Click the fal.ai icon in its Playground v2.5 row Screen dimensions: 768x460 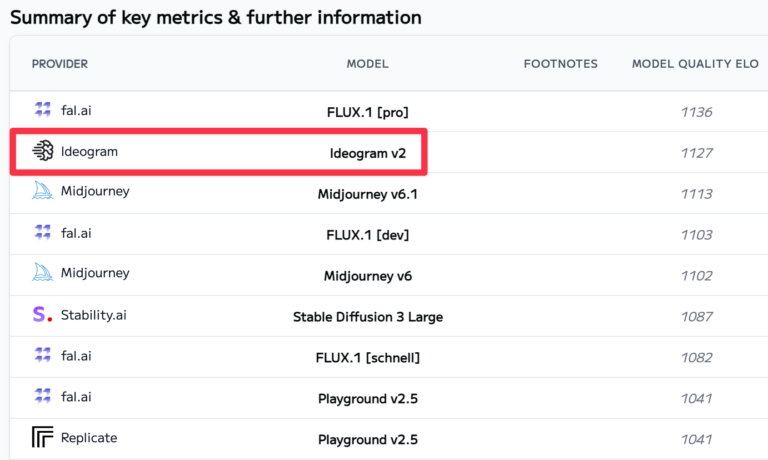click(42, 397)
